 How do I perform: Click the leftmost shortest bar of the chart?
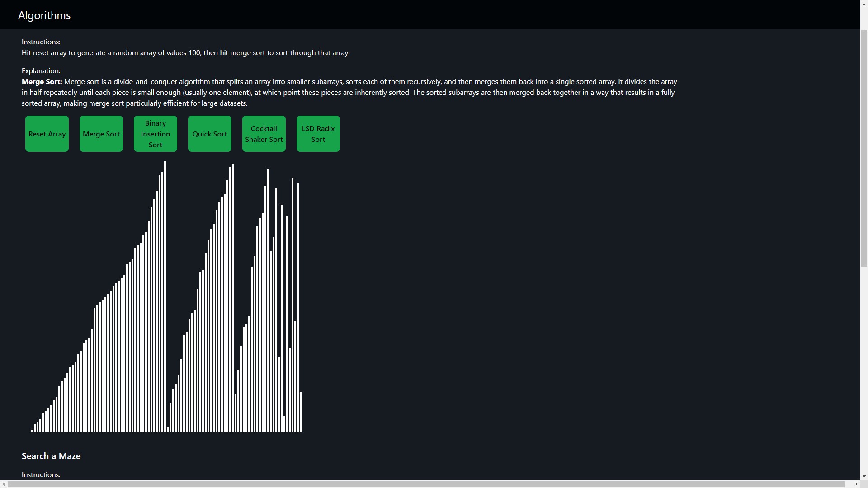(32, 431)
